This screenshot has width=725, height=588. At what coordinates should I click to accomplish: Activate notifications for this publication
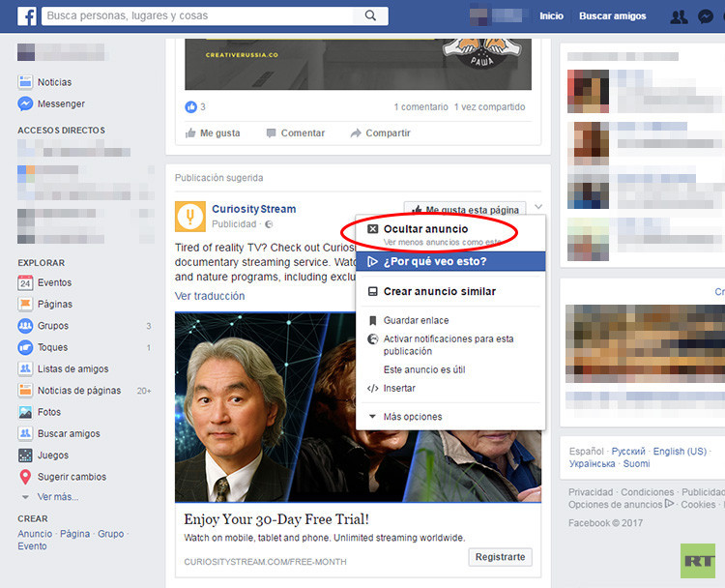(448, 345)
